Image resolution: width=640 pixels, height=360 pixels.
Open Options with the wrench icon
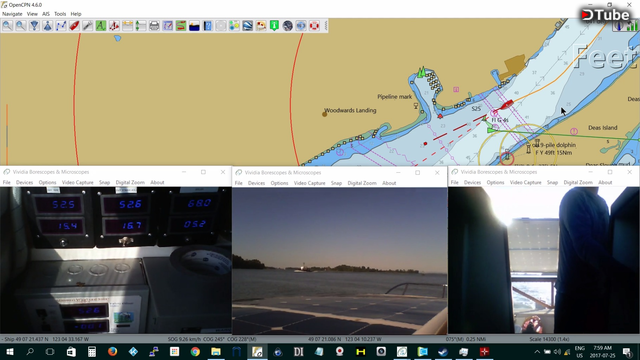(88, 26)
